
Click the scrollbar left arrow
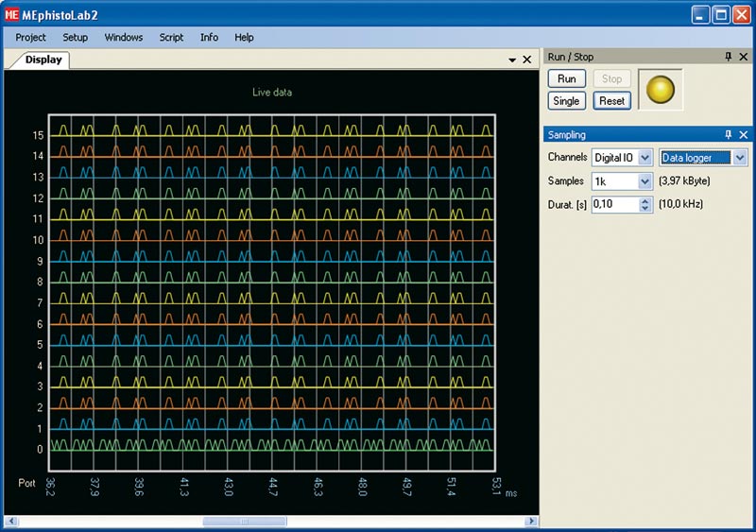pyautogui.click(x=11, y=522)
